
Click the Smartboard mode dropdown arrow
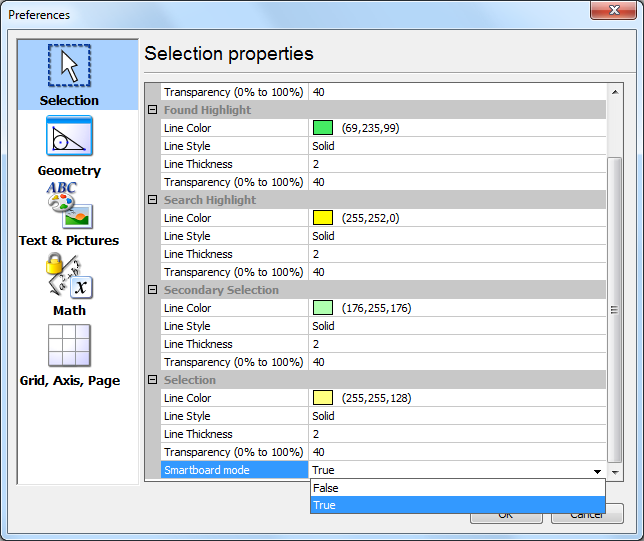point(597,470)
